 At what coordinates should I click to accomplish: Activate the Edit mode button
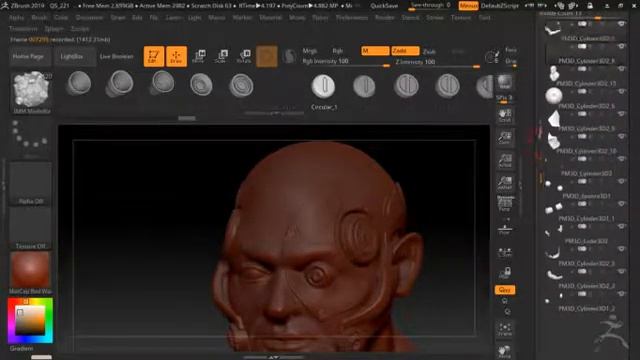[x=154, y=56]
